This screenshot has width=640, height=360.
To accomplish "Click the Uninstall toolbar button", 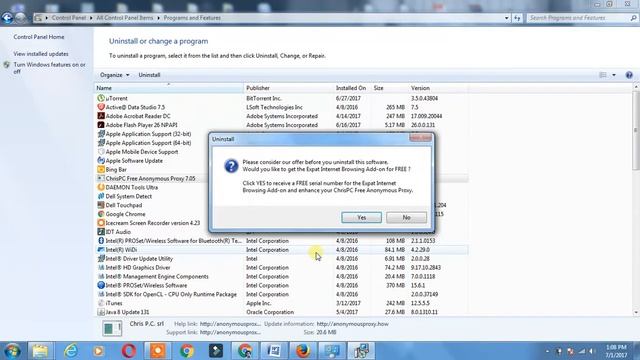I will [149, 75].
